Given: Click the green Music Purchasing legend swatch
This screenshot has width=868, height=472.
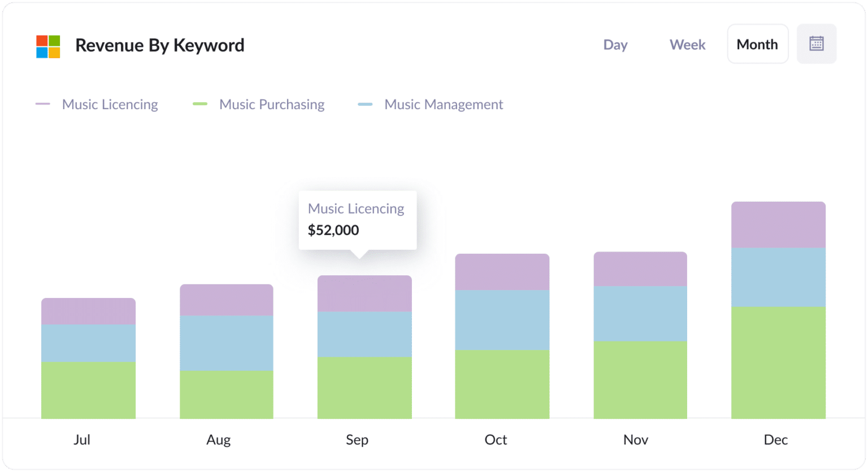Looking at the screenshot, I should click(199, 104).
